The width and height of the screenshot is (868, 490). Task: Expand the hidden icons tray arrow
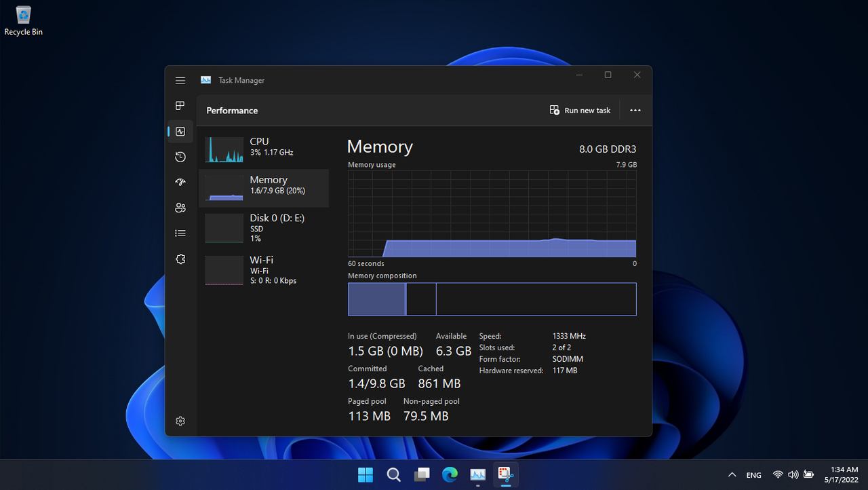(x=732, y=475)
